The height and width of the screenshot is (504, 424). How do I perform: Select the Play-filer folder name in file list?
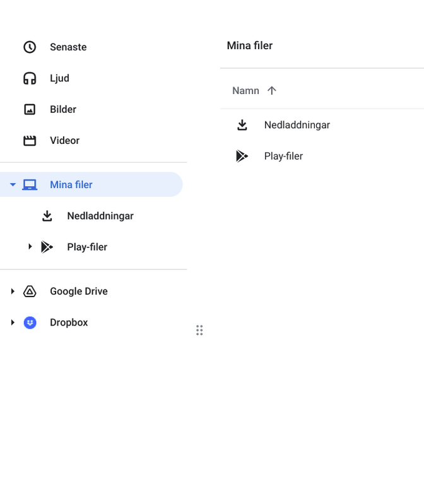[x=283, y=156]
